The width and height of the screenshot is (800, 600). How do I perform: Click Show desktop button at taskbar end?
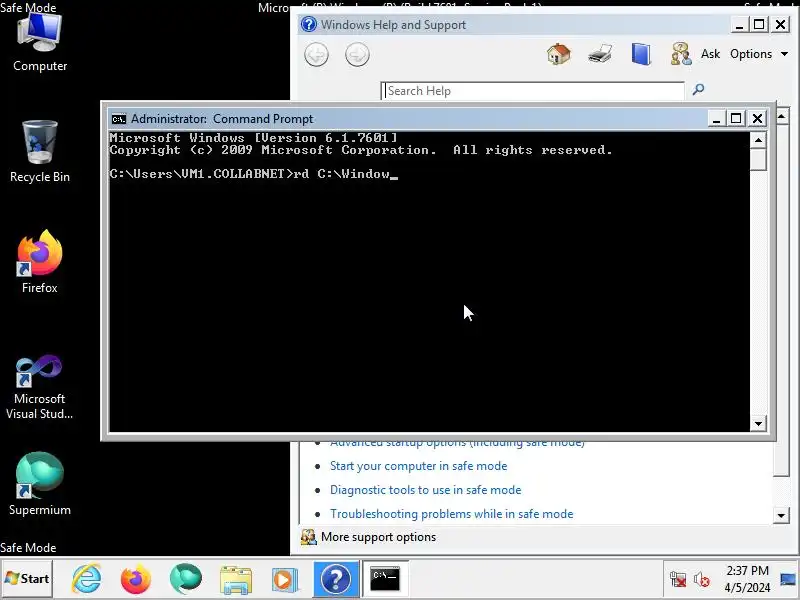(788, 579)
